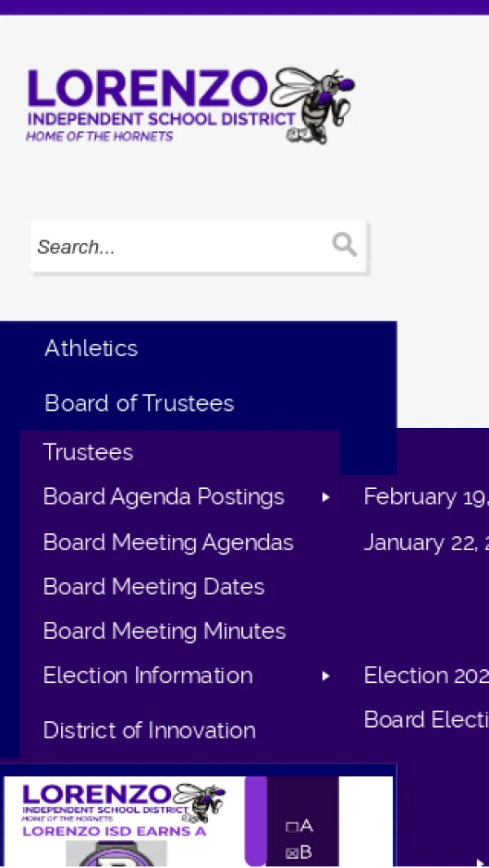Select the February 19 agenda posting
Screen dimensions: 489x868
[x=424, y=497]
